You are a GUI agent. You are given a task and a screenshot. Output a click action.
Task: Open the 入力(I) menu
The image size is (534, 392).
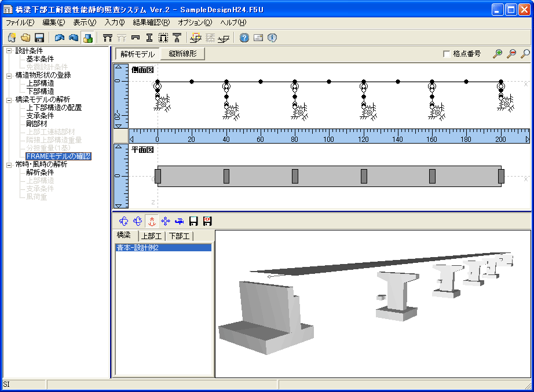[x=115, y=23]
